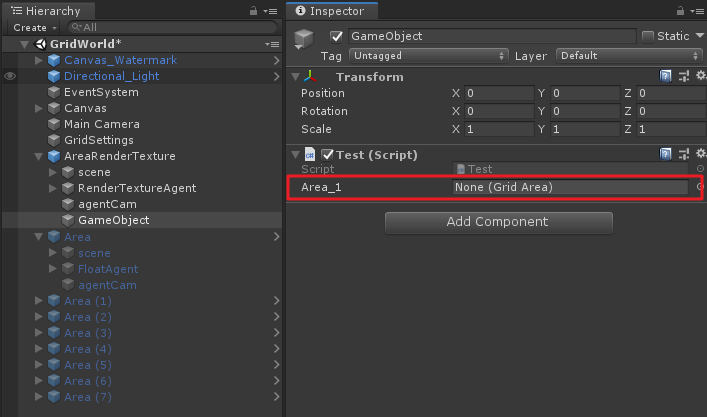Click the Main Camera object cube icon
The width and height of the screenshot is (707, 417).
(54, 124)
